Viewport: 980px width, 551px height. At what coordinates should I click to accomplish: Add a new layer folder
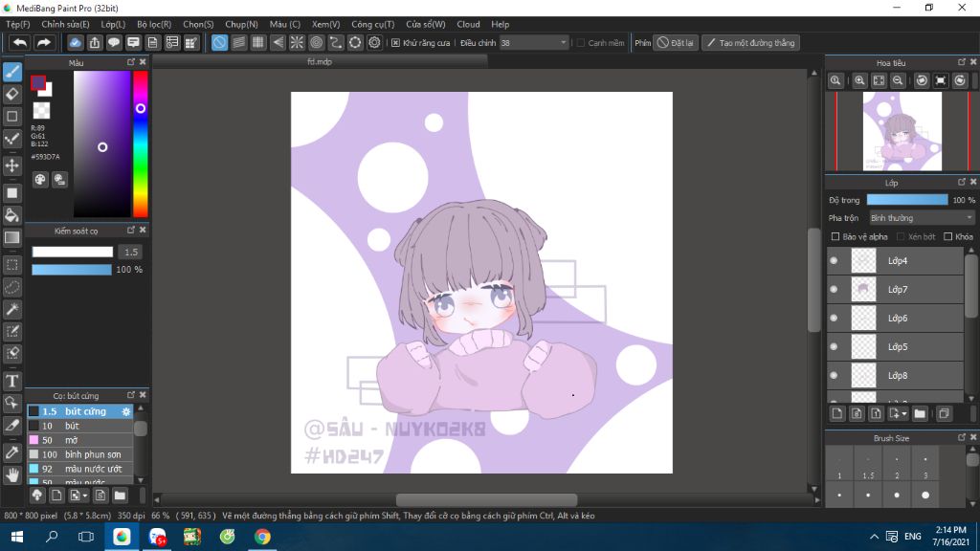pyautogui.click(x=920, y=413)
